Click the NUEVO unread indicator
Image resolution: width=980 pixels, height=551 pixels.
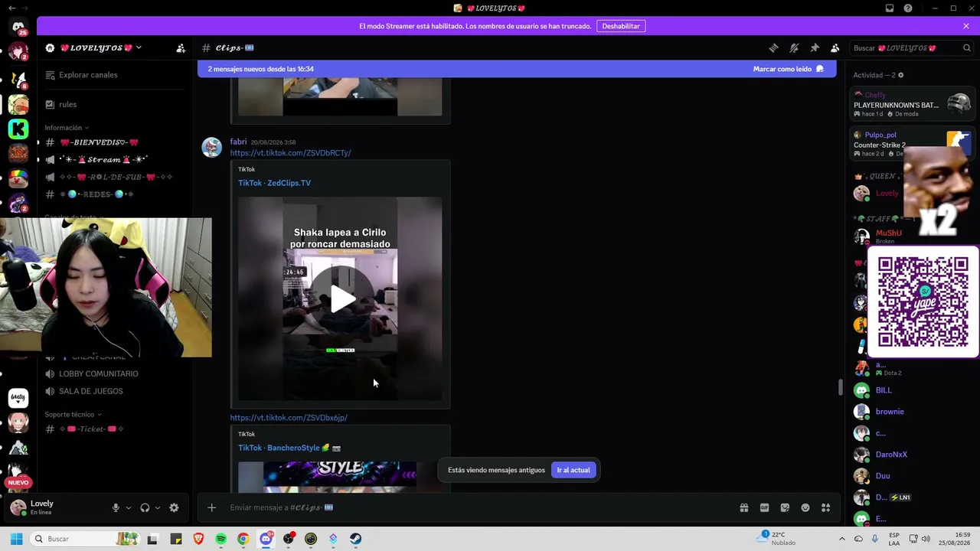pyautogui.click(x=18, y=483)
